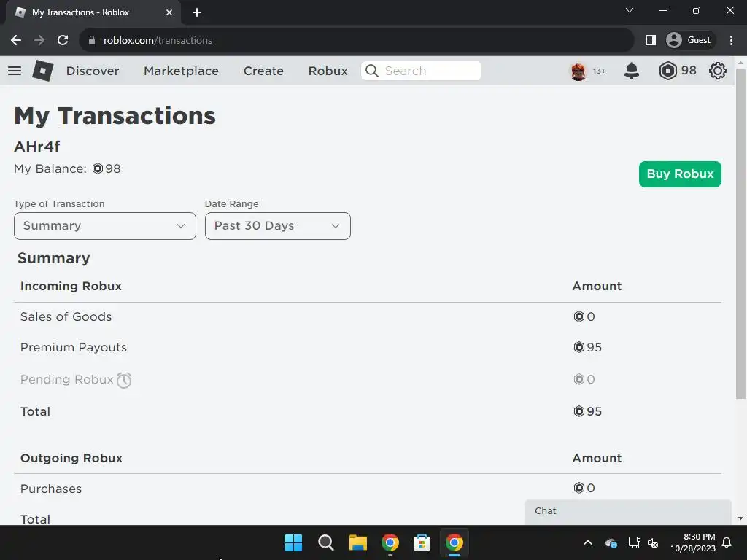Click the Pending Robux label
This screenshot has height=560, width=747.
point(66,379)
